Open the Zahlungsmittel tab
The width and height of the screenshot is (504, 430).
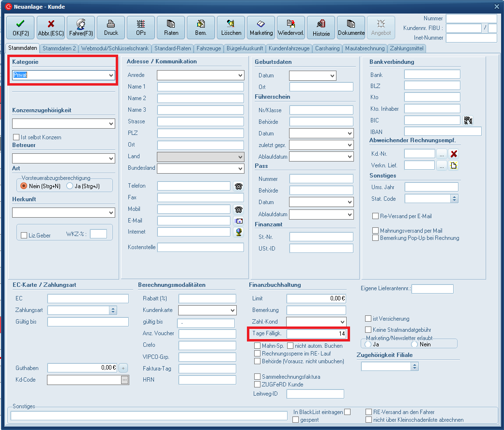click(407, 48)
